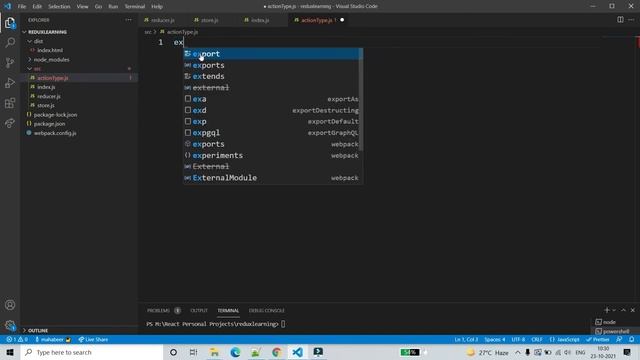Open Windows Start menu
Screen dimensions: 640x360
(10, 352)
